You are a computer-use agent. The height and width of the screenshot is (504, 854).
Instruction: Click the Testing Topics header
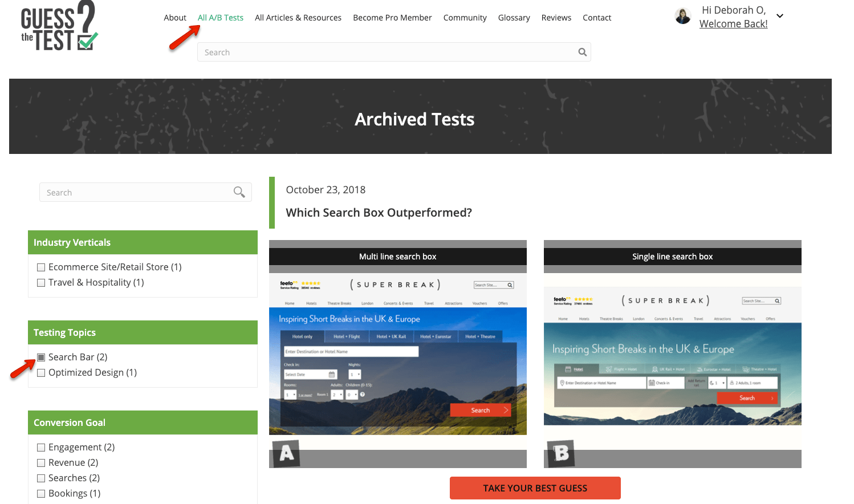point(143,332)
